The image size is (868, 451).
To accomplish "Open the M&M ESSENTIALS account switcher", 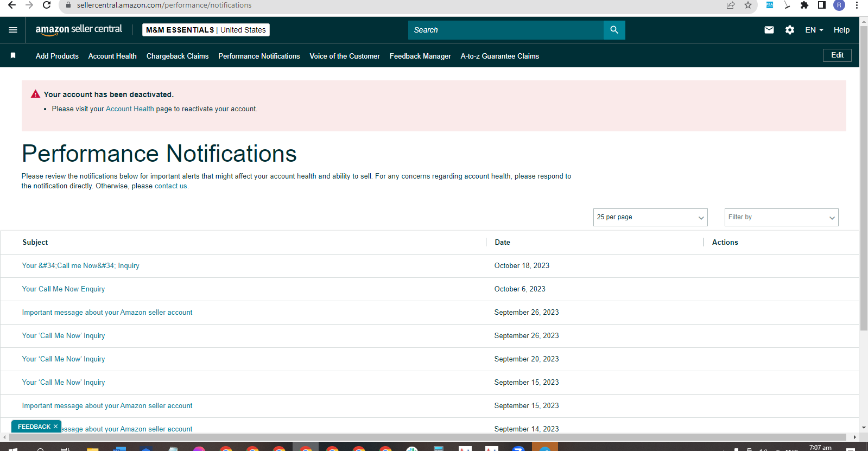I will [x=206, y=30].
